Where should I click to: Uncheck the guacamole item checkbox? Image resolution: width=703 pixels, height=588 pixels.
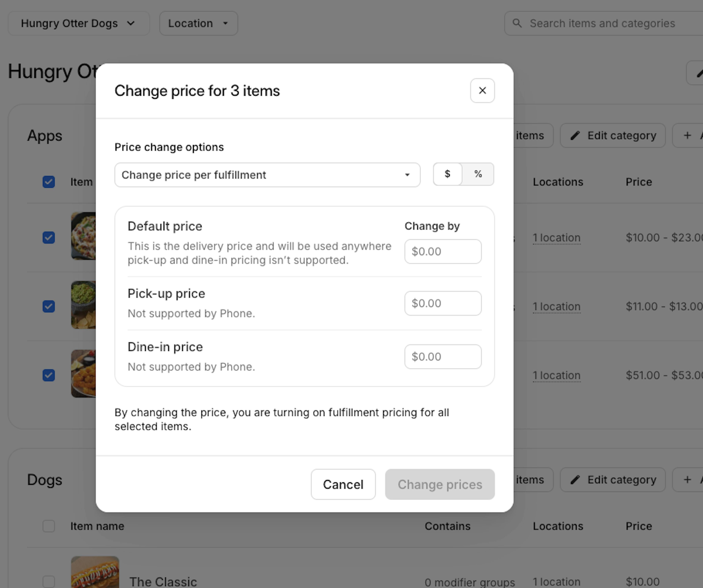(49, 306)
